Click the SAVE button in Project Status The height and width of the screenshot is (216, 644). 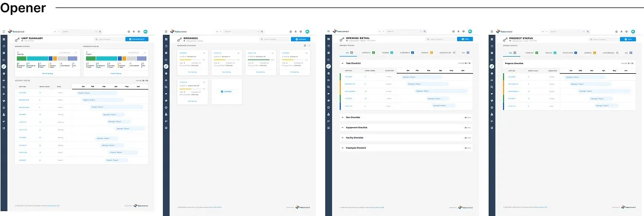point(627,39)
